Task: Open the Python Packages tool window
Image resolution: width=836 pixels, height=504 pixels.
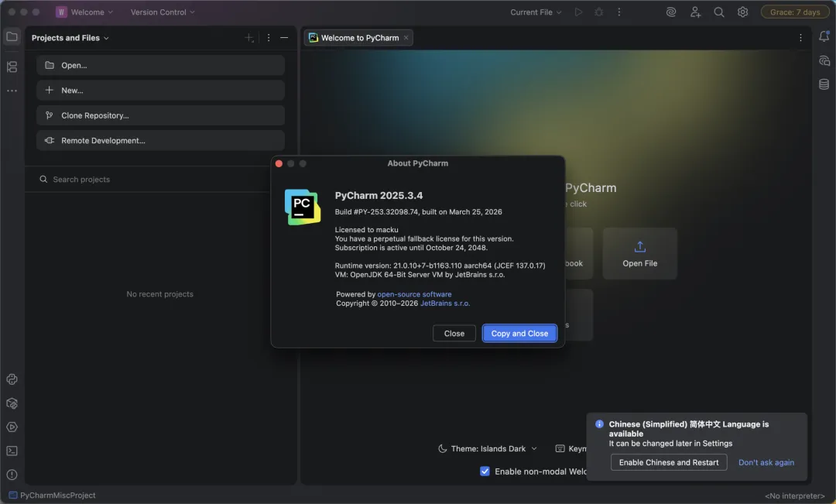Action: point(12,403)
